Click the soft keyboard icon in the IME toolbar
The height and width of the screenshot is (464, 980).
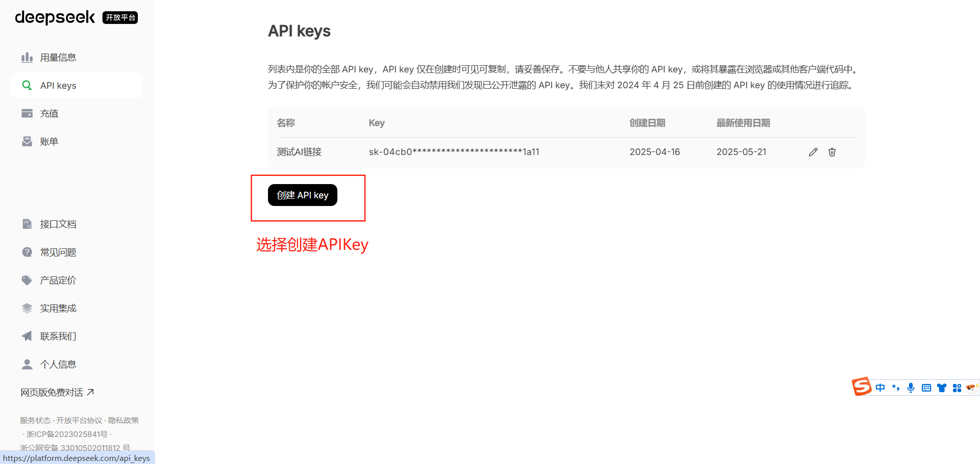tap(926, 388)
